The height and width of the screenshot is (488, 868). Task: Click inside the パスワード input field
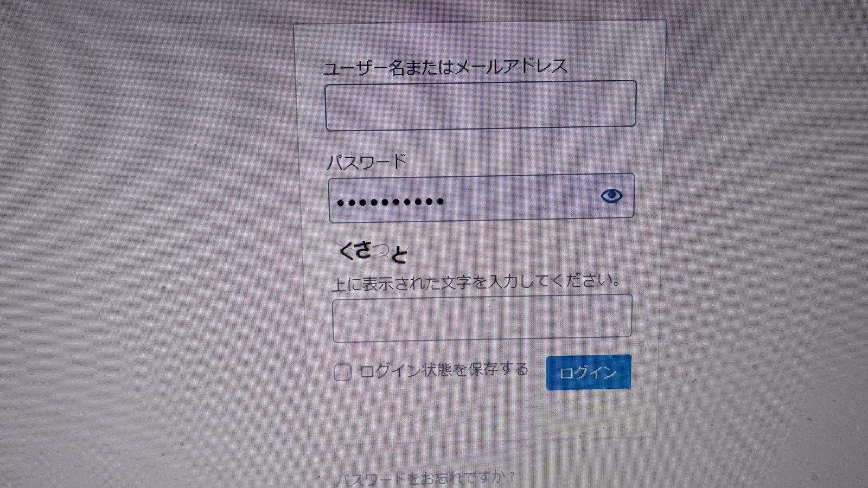481,198
